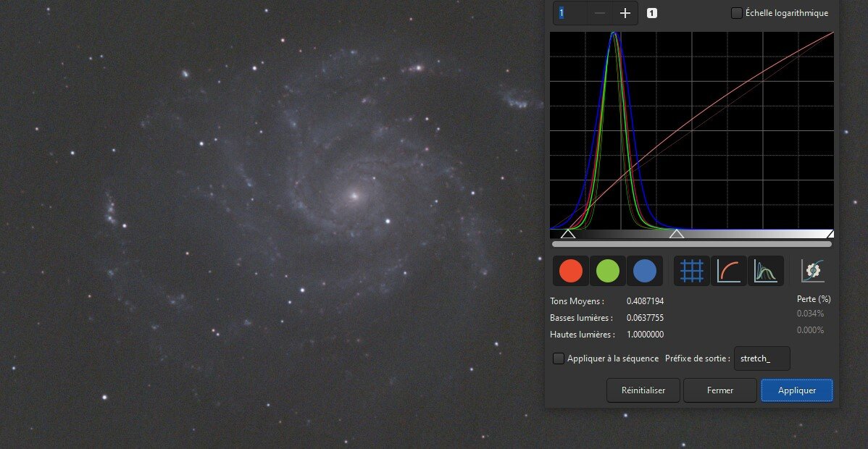
Task: Click the Fermer button
Action: pyautogui.click(x=720, y=390)
